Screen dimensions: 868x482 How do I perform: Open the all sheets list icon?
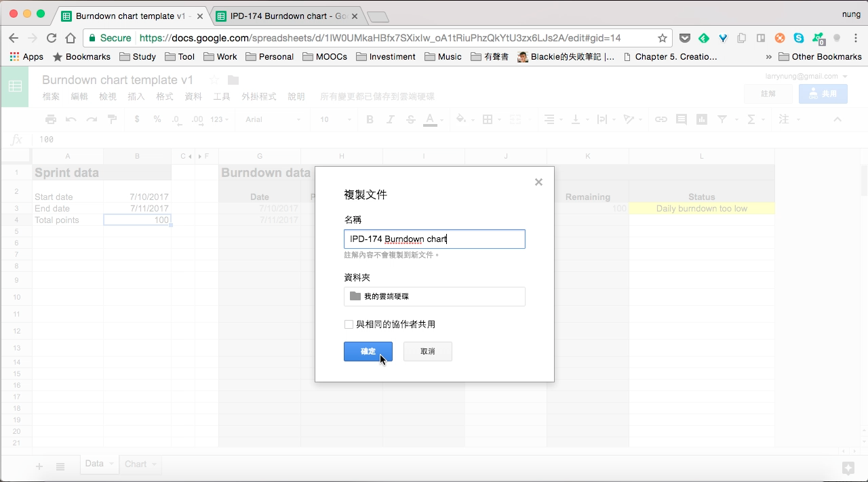pos(60,466)
